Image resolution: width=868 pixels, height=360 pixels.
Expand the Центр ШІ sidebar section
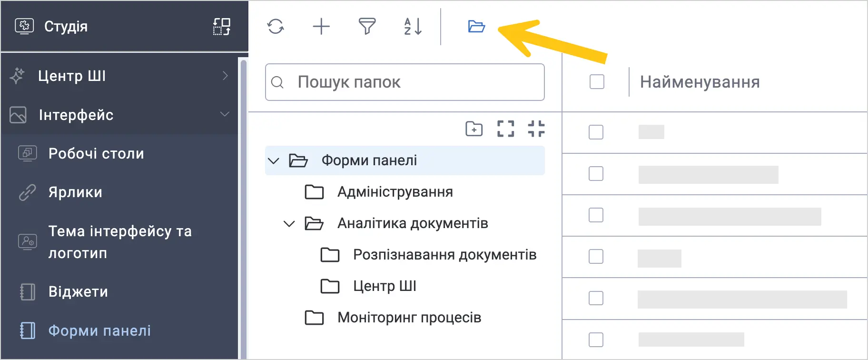point(119,76)
